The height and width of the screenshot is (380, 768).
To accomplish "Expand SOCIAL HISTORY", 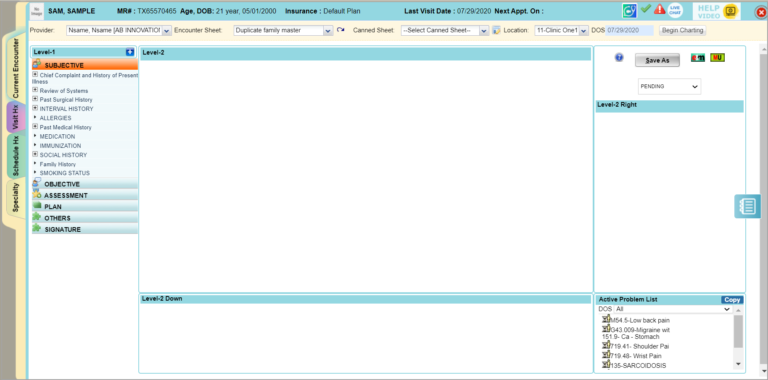I will pos(35,154).
